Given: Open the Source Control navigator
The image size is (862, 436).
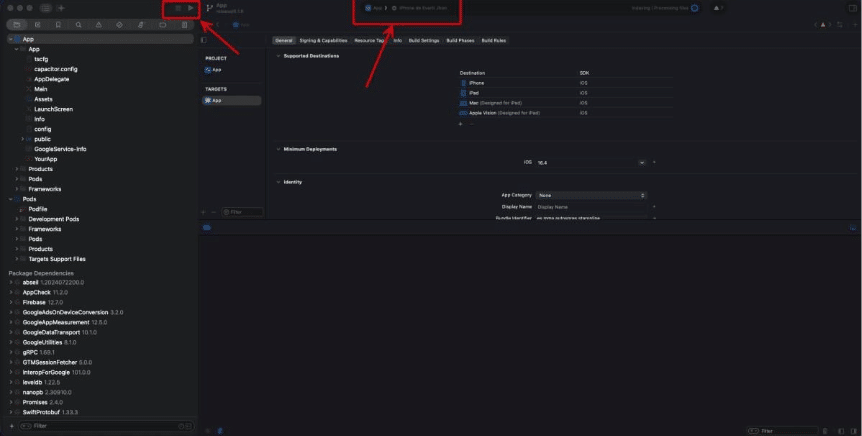Looking at the screenshot, I should (x=37, y=25).
